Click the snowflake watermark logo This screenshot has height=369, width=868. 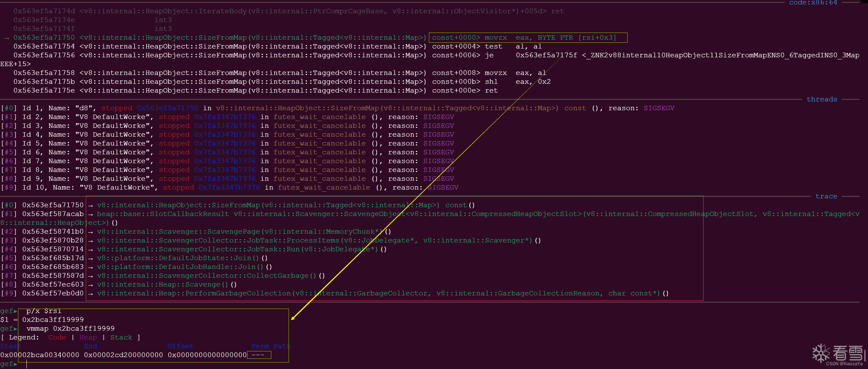click(x=821, y=353)
